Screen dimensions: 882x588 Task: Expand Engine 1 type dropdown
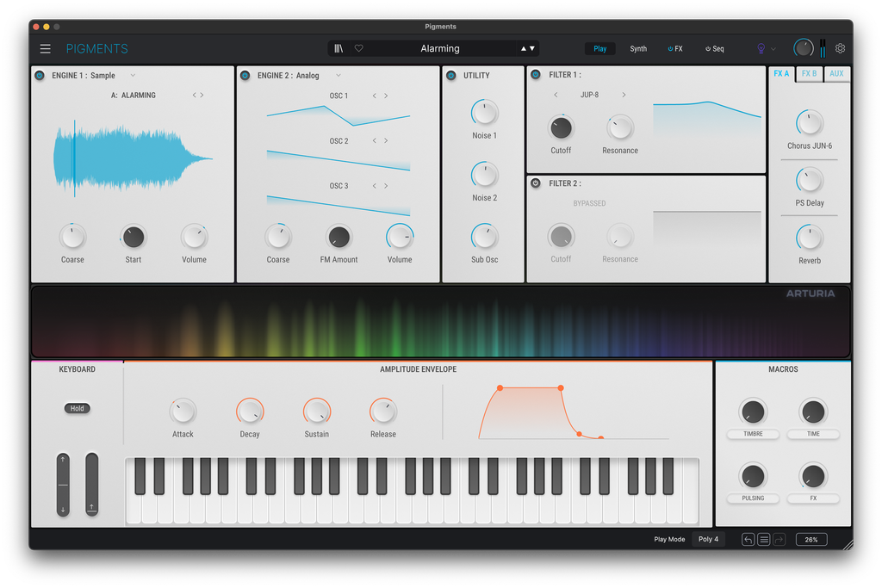click(133, 75)
